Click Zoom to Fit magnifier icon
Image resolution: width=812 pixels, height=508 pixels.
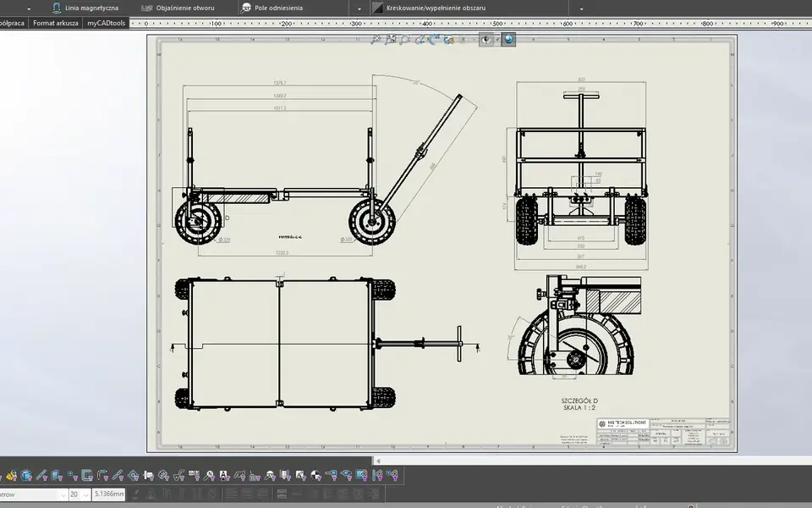pyautogui.click(x=376, y=40)
